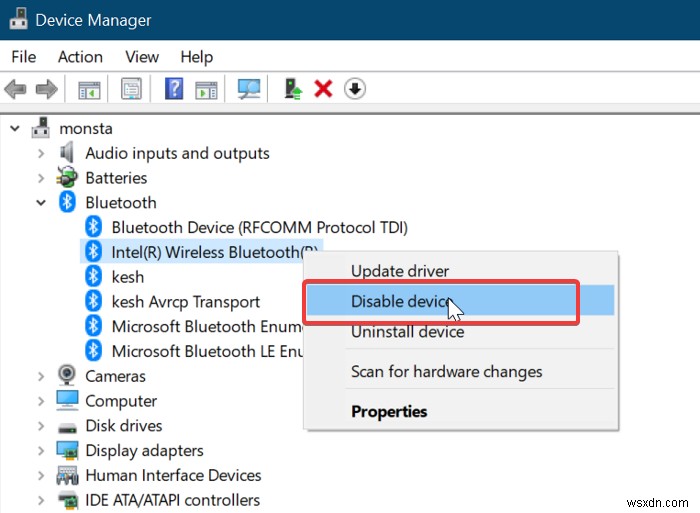Screen dimensions: 700x513
Task: Click Scan for hardware changes monitor icon
Action: [x=249, y=89]
